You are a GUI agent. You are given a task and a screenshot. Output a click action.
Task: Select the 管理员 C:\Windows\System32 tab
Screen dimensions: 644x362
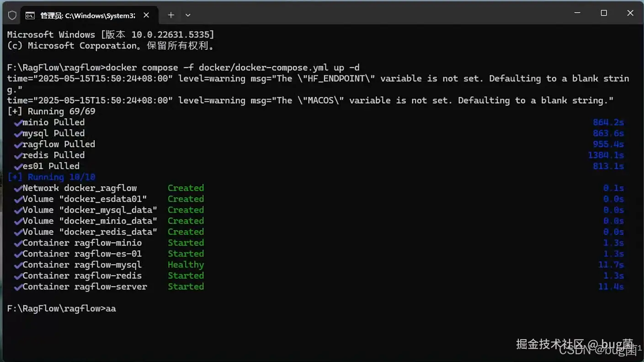(x=87, y=16)
